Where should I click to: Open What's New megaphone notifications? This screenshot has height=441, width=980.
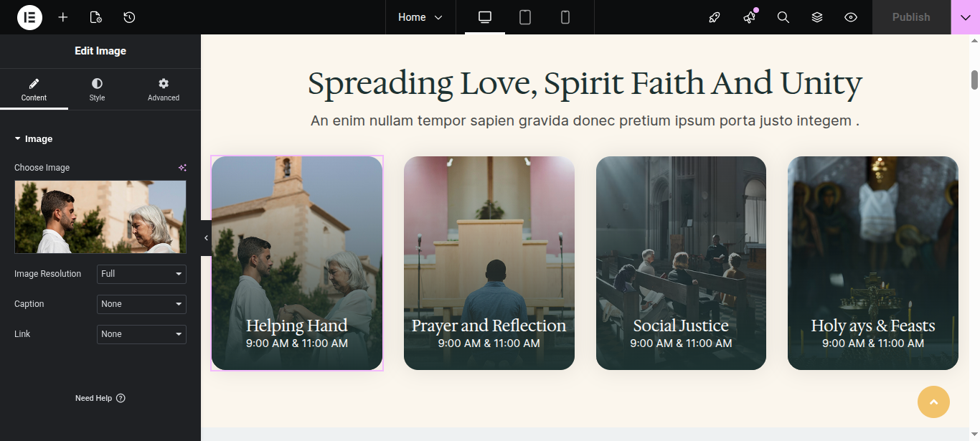click(750, 17)
